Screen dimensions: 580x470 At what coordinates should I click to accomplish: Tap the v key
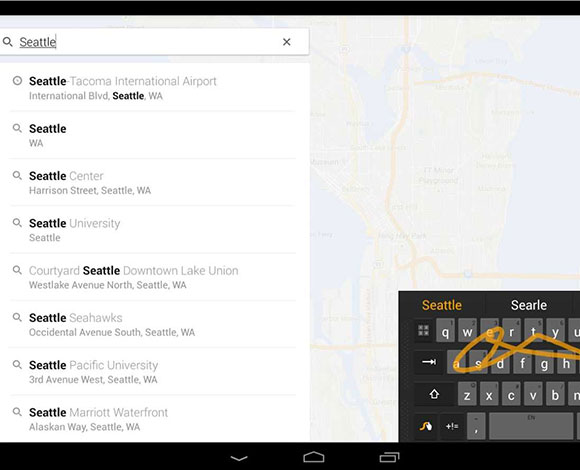pos(533,394)
